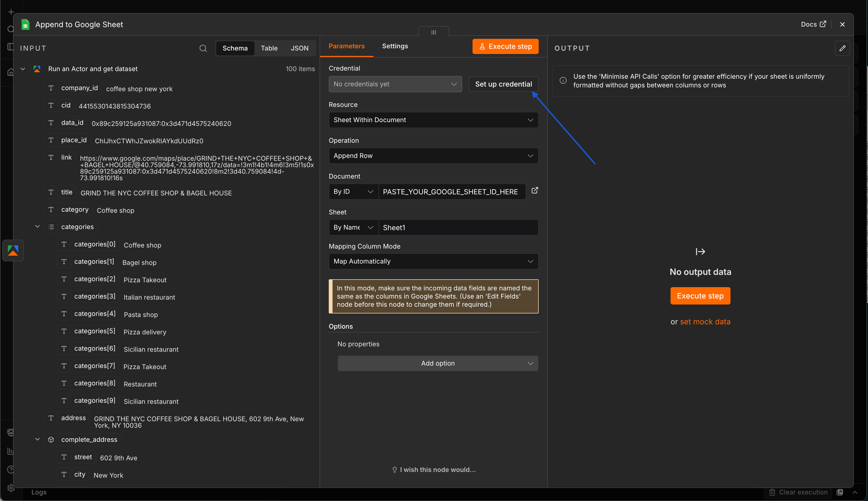868x501 pixels.
Task: Open Docs external link
Action: pyautogui.click(x=813, y=24)
